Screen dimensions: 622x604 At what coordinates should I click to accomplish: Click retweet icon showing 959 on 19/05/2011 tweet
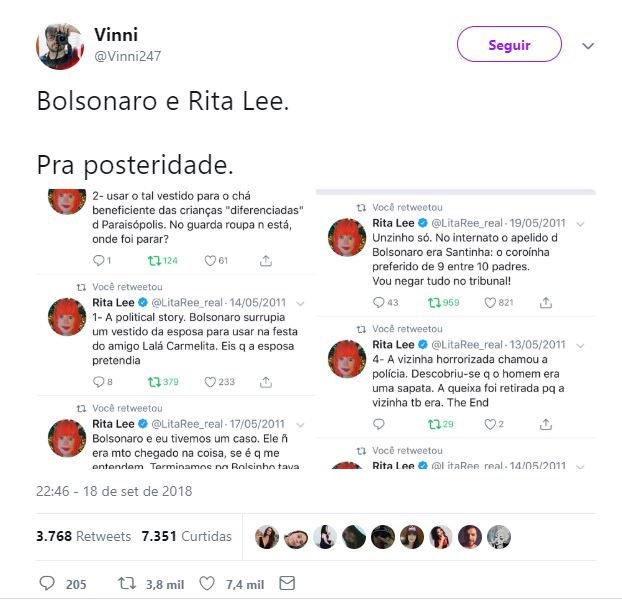pyautogui.click(x=434, y=303)
